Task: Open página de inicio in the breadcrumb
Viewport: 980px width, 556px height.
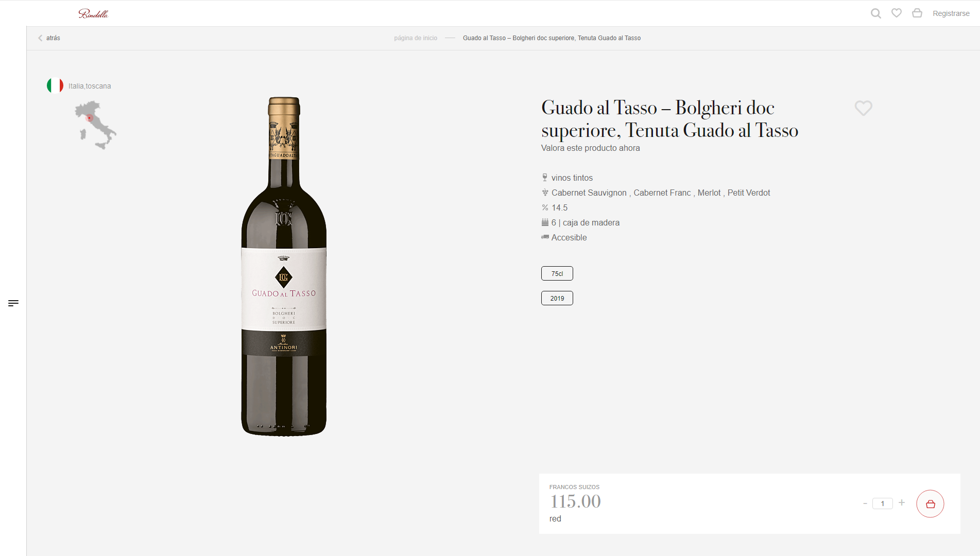Action: [x=415, y=38]
